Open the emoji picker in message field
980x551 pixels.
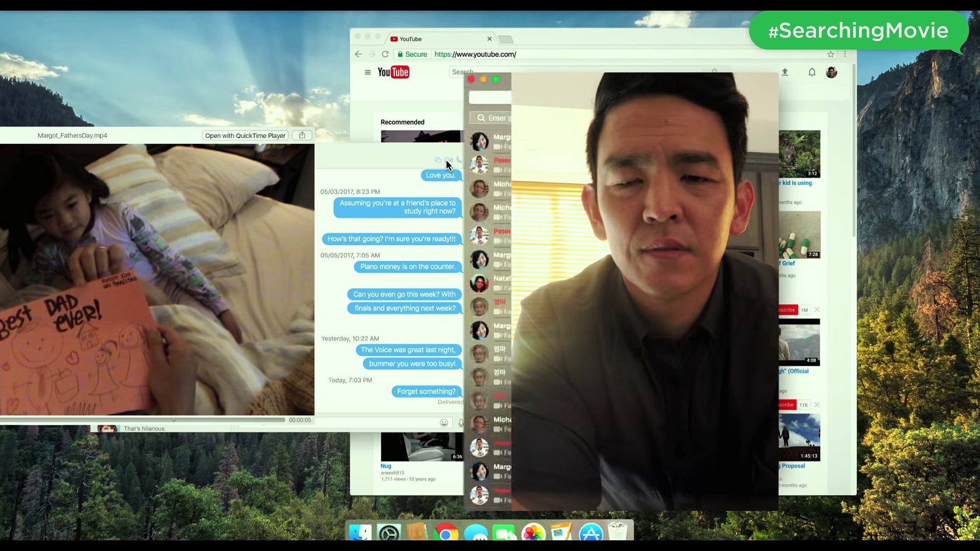pos(444,423)
